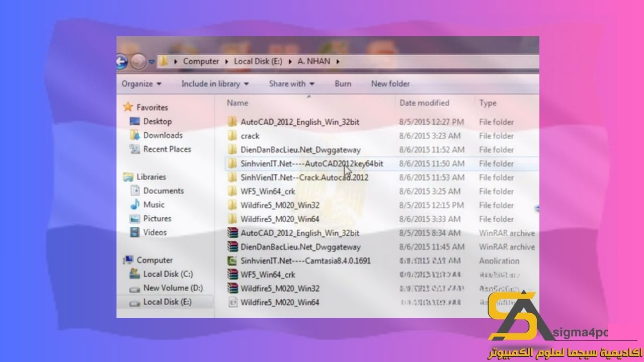Select Downloads in Favorites list

(x=163, y=135)
